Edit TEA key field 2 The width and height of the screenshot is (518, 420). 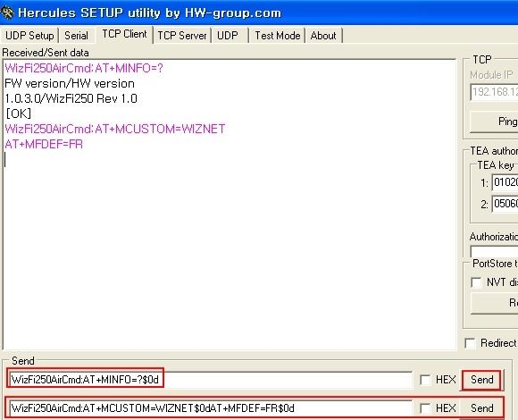505,204
